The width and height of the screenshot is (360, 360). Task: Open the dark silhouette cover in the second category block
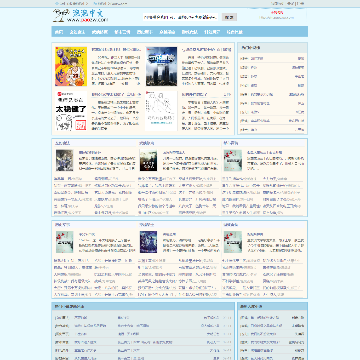tap(148, 160)
